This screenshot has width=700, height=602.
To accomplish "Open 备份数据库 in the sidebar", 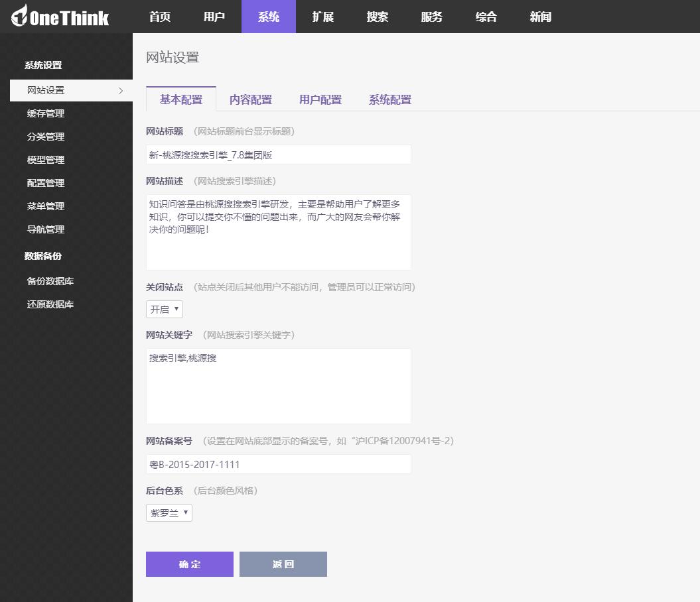I will click(50, 281).
